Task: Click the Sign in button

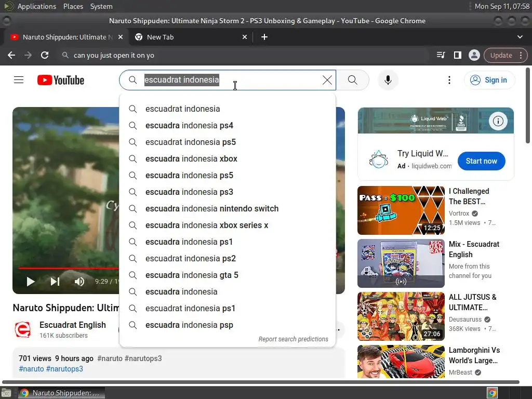Action: pyautogui.click(x=489, y=80)
